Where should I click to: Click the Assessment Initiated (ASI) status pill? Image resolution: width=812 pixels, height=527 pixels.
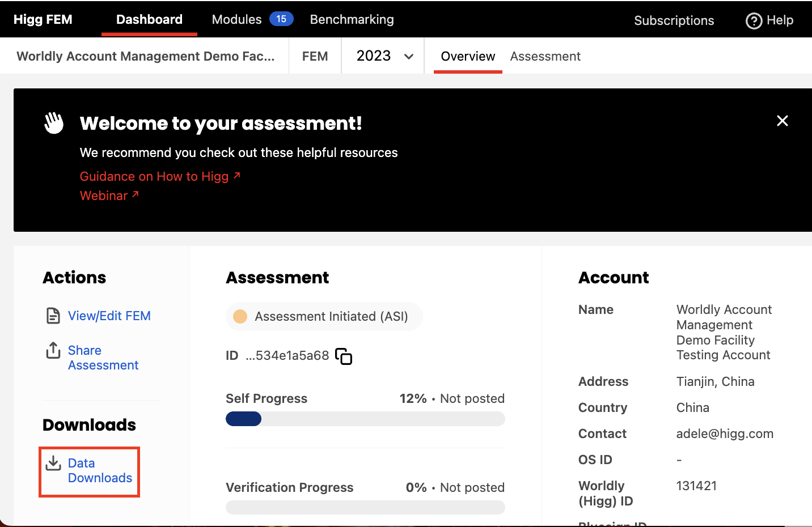tap(324, 316)
